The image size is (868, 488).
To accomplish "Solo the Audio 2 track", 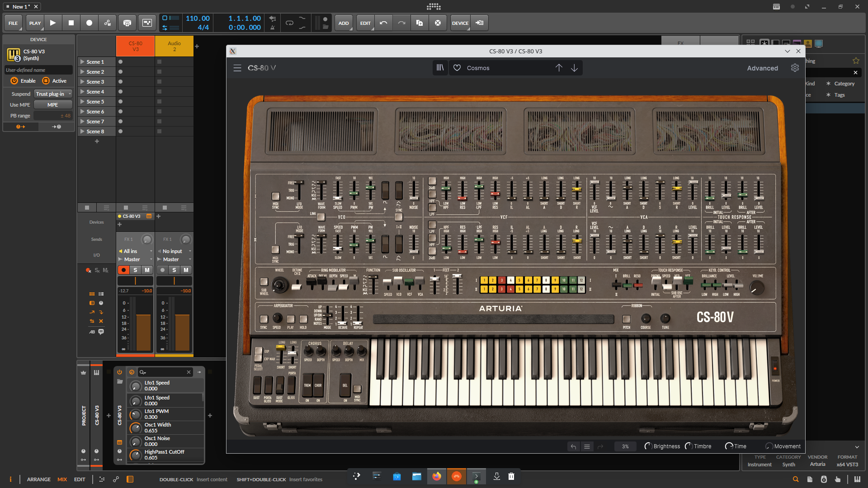I will tap(174, 270).
